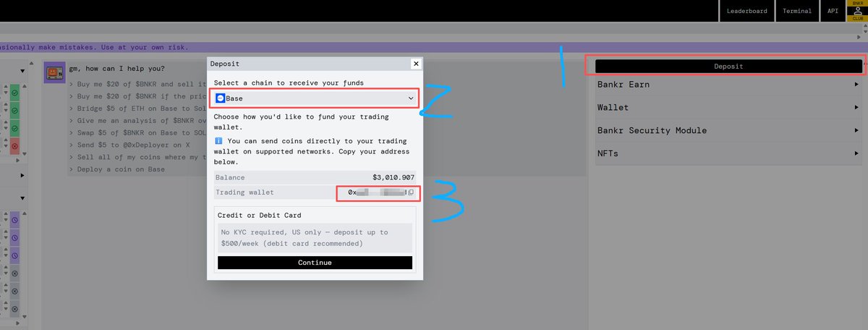
Task: Collapse the top left panel section arrow
Action: (x=22, y=71)
